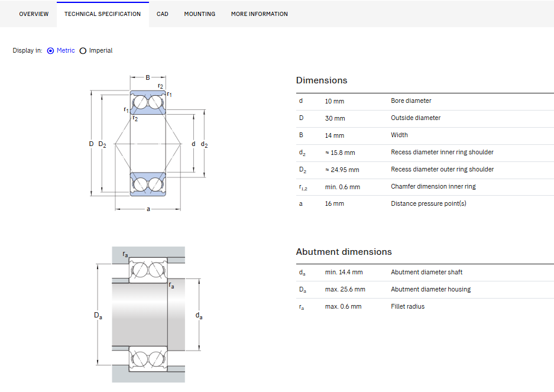Viewport: 554px width, 392px height.
Task: Open the Overview tab
Action: [x=34, y=14]
